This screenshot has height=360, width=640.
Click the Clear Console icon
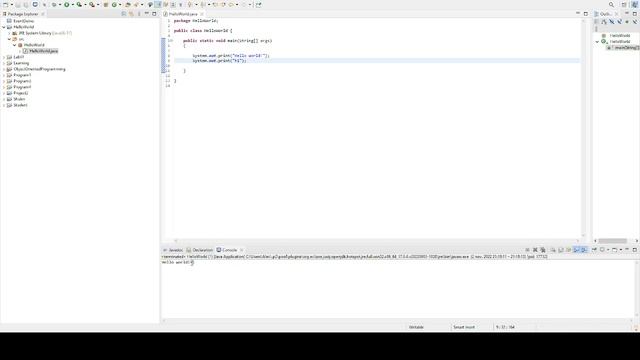pos(553,250)
